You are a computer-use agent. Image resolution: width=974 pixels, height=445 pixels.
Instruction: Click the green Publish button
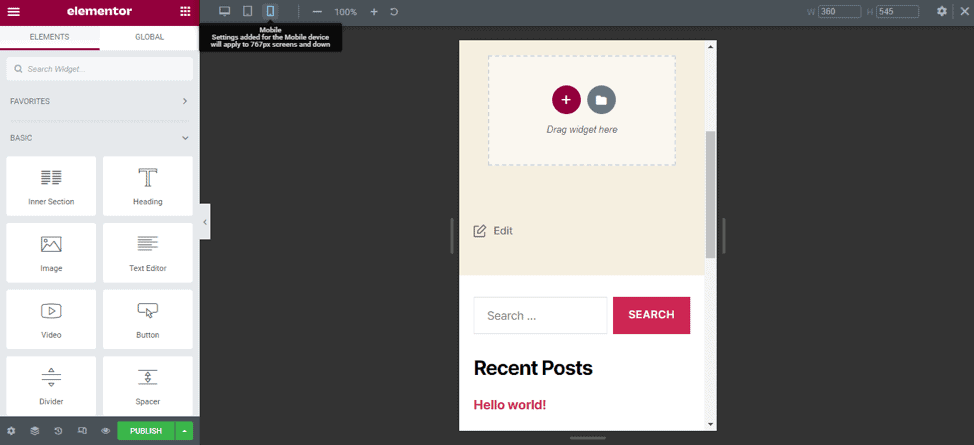[145, 431]
